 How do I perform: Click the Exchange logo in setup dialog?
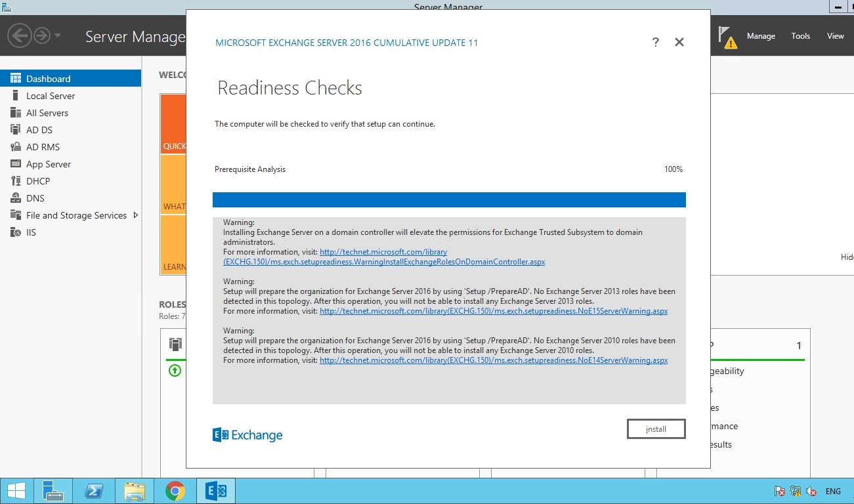(247, 435)
